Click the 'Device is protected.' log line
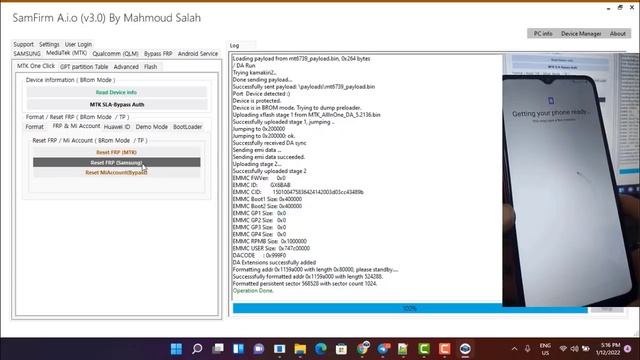The image size is (640, 360). pos(257,101)
